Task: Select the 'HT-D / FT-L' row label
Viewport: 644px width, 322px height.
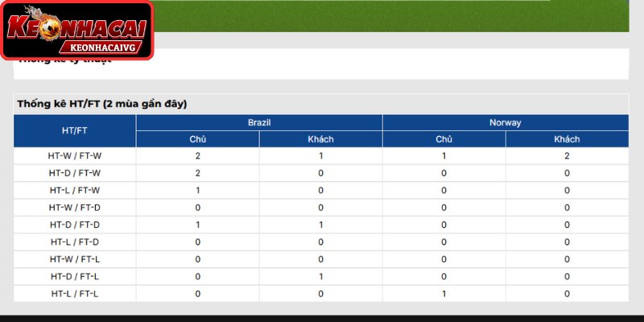Action: coord(75,277)
